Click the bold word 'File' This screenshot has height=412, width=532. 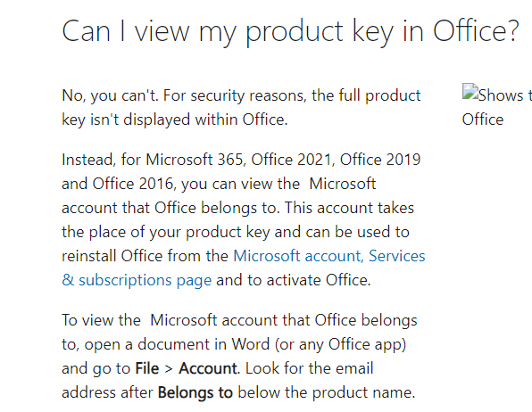pos(147,368)
